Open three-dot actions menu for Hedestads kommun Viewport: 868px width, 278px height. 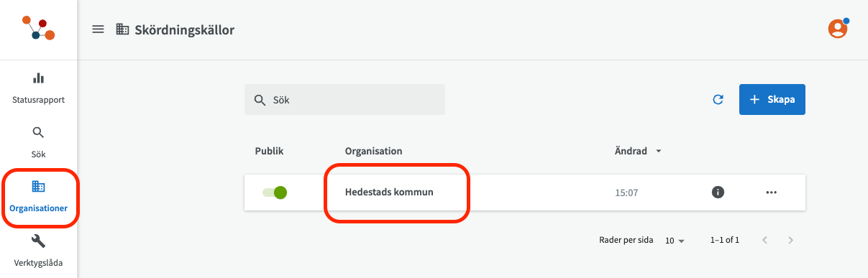(x=772, y=192)
